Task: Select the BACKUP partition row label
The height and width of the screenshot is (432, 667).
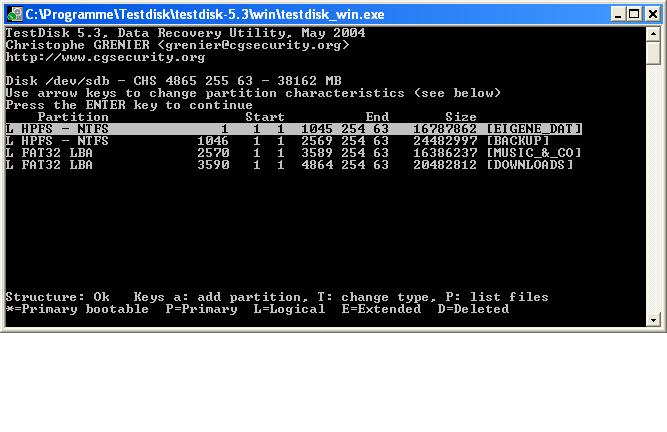Action: coord(518,141)
